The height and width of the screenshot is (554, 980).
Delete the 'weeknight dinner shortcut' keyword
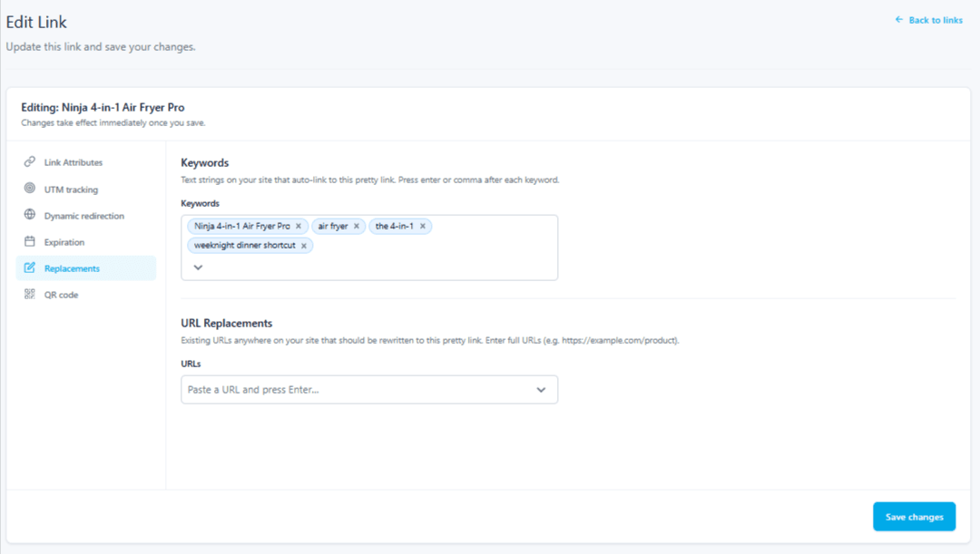click(304, 246)
